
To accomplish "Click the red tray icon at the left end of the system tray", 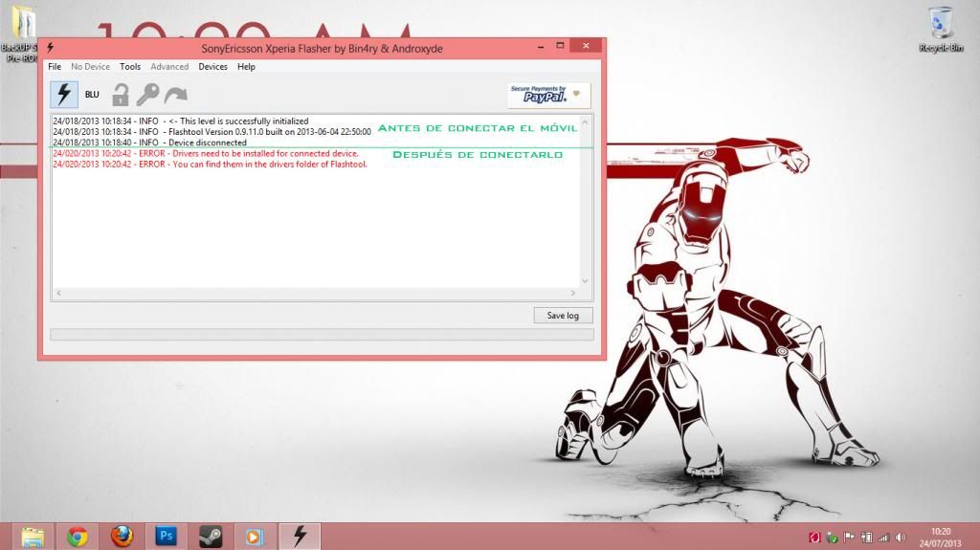I will [814, 538].
